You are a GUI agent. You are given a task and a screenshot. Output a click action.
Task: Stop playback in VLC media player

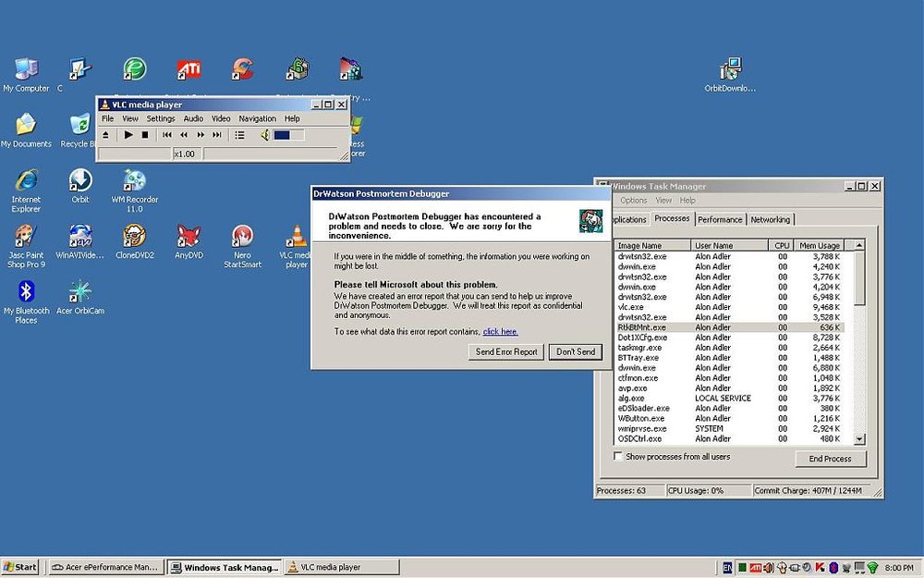[x=145, y=135]
